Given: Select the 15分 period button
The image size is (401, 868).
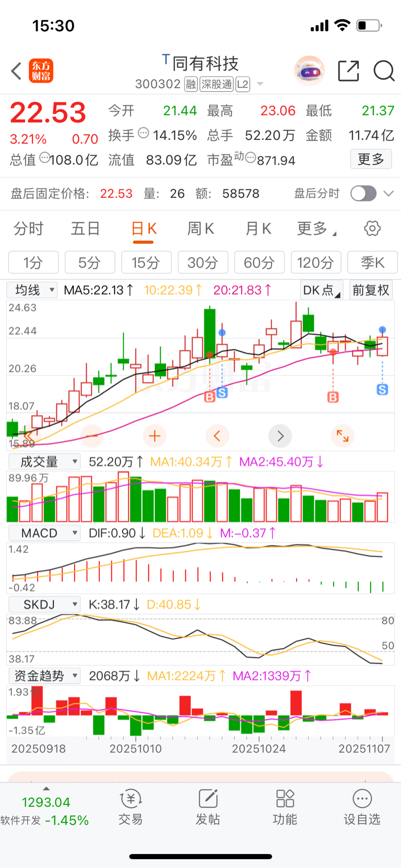Looking at the screenshot, I should (x=146, y=262).
